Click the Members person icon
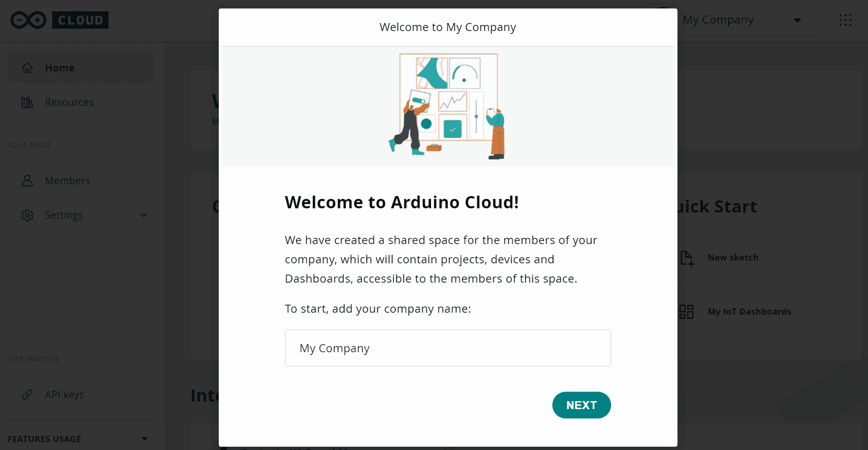Viewport: 868px width, 450px height. pyautogui.click(x=27, y=181)
